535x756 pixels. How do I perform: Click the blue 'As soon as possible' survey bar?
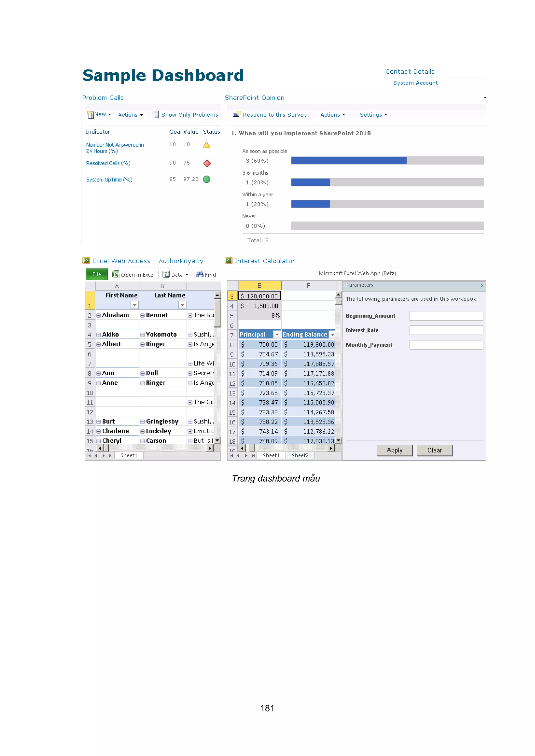[x=348, y=161]
